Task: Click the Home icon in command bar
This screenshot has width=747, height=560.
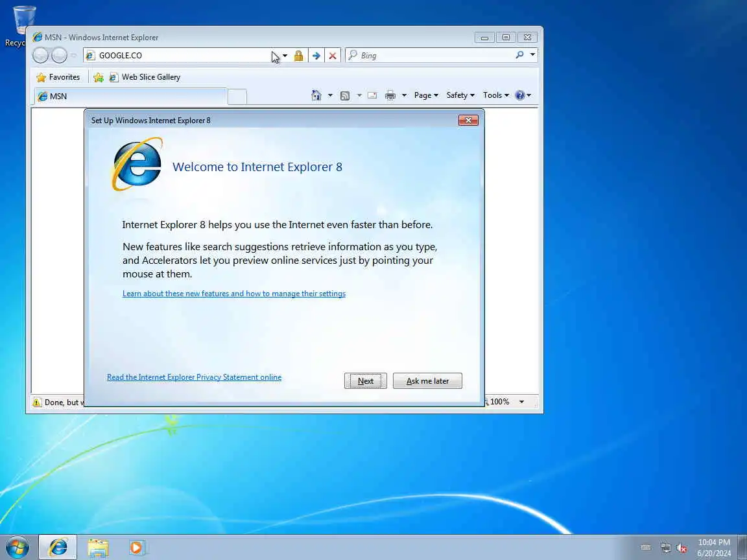Action: 316,95
